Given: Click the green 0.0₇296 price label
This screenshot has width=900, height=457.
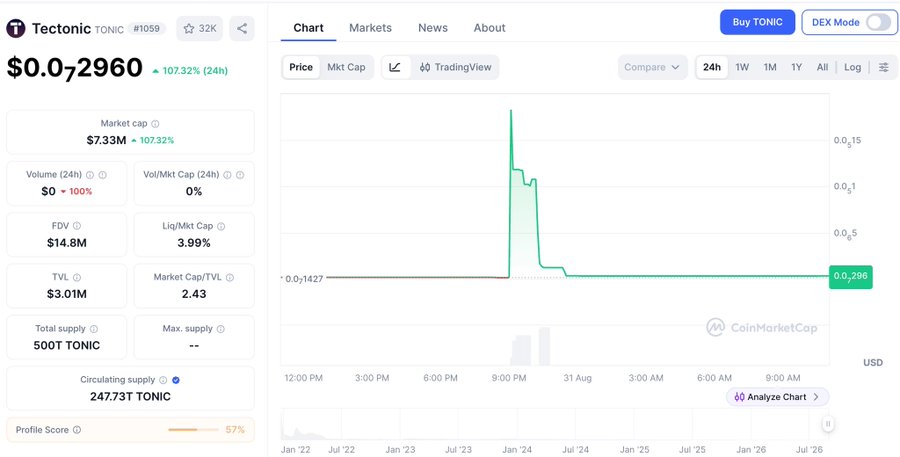Looking at the screenshot, I should pos(851,276).
